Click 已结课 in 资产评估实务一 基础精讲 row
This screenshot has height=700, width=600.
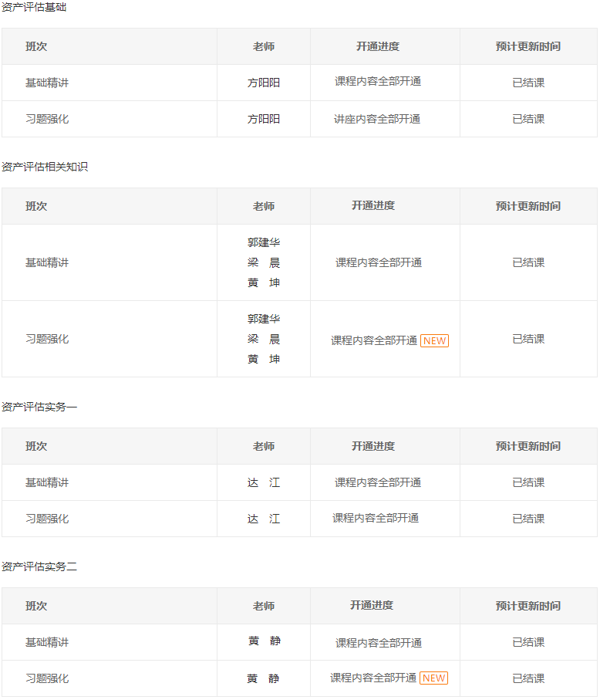pyautogui.click(x=528, y=482)
